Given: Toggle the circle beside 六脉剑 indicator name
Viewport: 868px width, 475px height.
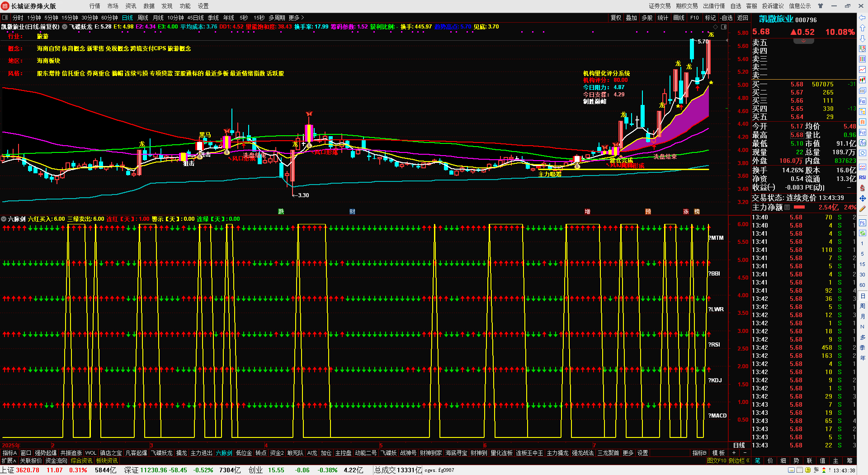Looking at the screenshot, I should (4, 219).
